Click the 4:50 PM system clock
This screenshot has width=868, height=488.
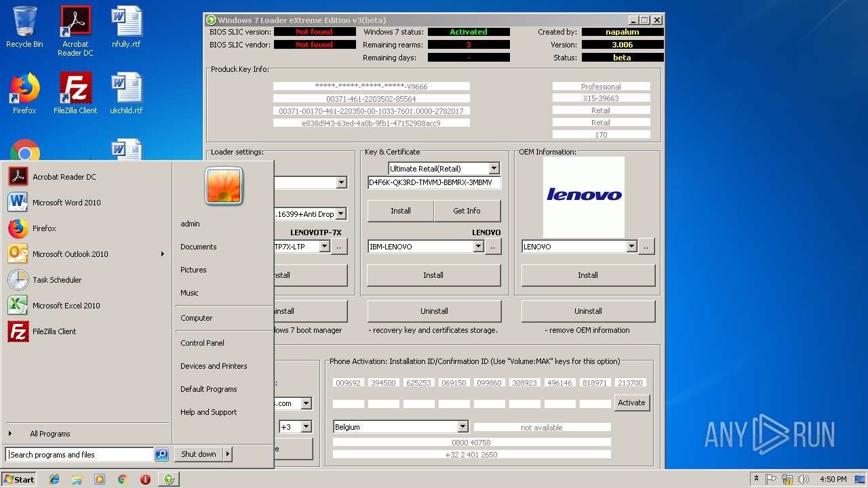833,479
